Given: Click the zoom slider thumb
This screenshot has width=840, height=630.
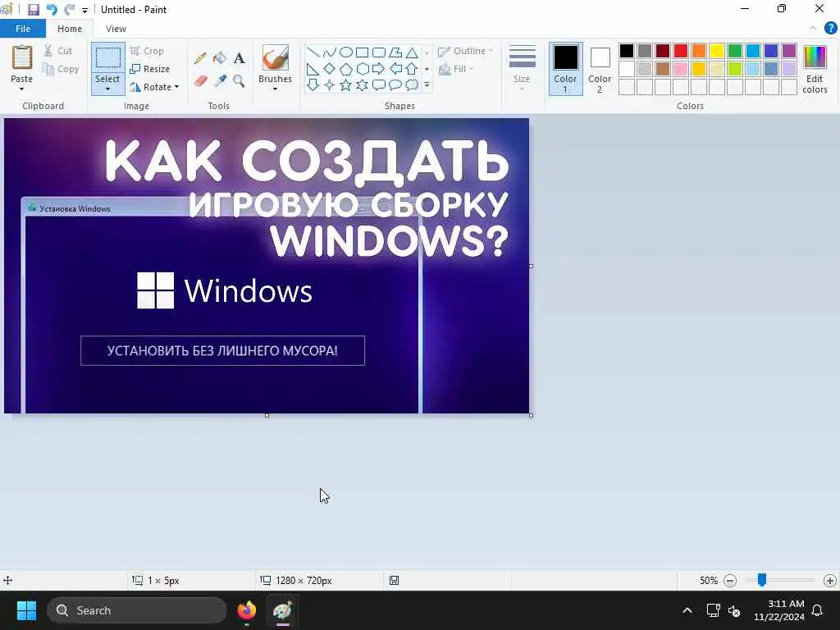Looking at the screenshot, I should (762, 580).
